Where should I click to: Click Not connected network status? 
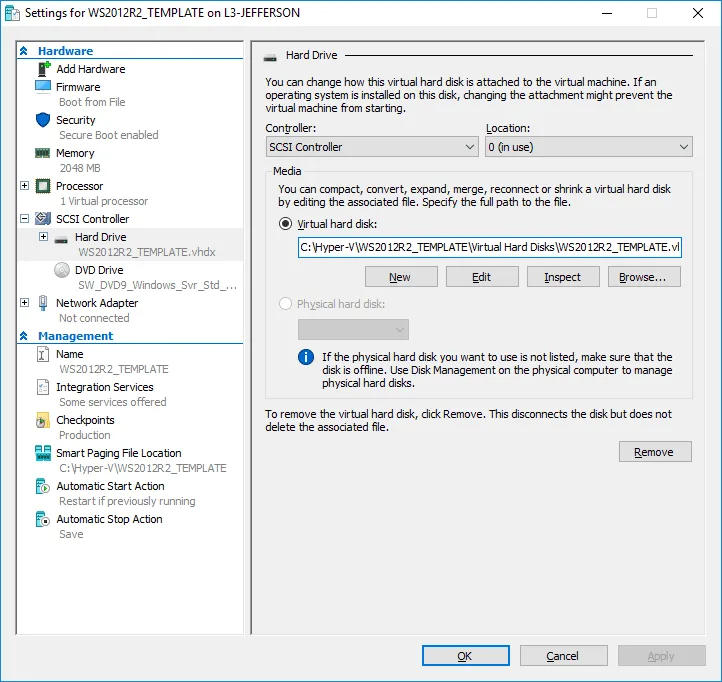[94, 318]
